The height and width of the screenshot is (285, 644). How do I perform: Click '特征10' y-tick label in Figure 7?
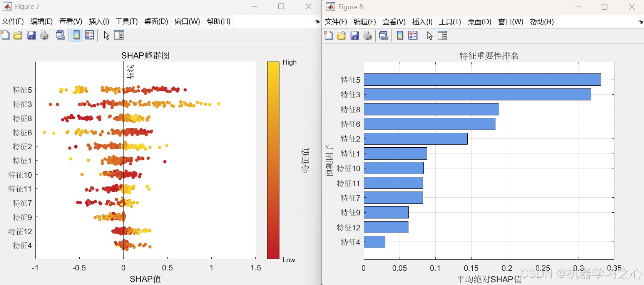pyautogui.click(x=20, y=175)
